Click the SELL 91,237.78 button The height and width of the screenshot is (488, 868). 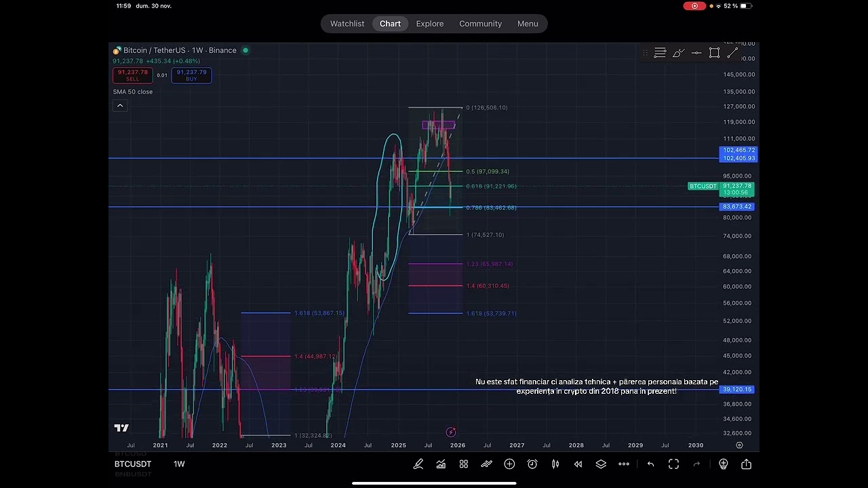(133, 75)
